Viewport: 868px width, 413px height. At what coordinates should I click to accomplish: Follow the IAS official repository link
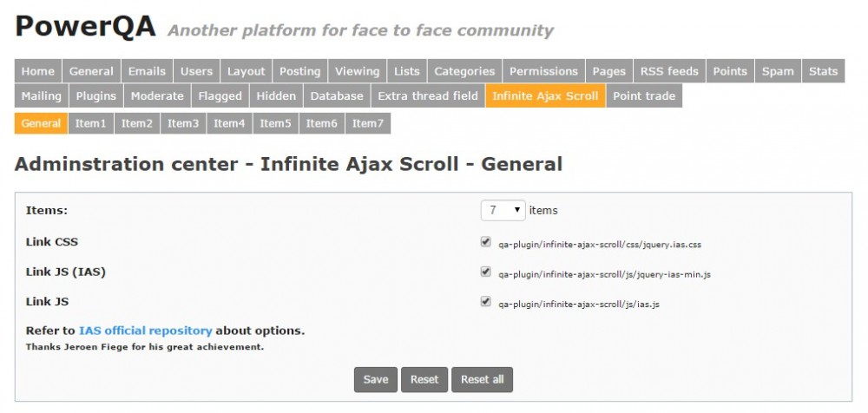[x=146, y=331]
